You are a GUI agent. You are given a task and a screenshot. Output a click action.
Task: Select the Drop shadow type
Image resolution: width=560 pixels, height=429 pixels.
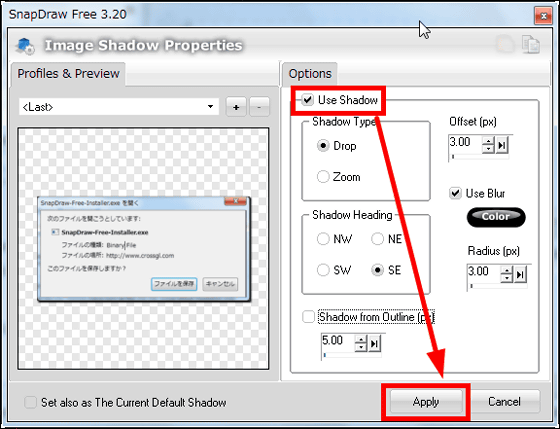pos(323,146)
